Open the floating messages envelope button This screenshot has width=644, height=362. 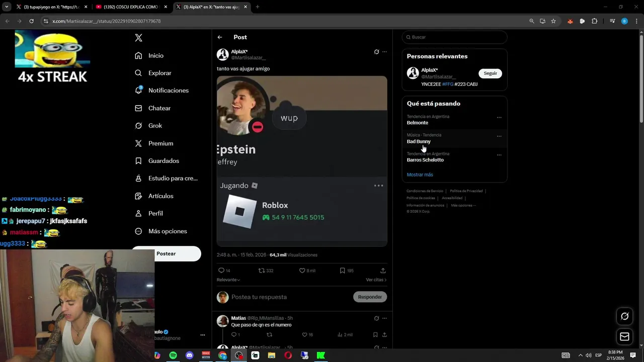pos(624,336)
